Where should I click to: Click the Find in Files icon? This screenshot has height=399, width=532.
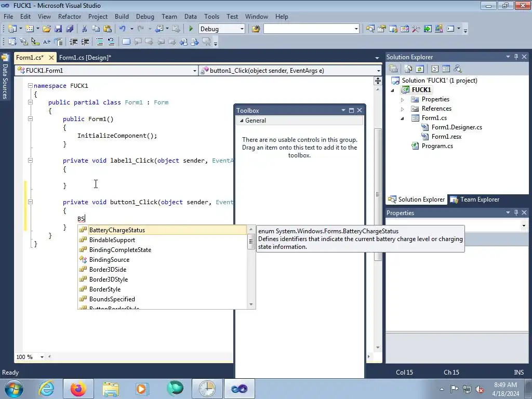[256, 29]
